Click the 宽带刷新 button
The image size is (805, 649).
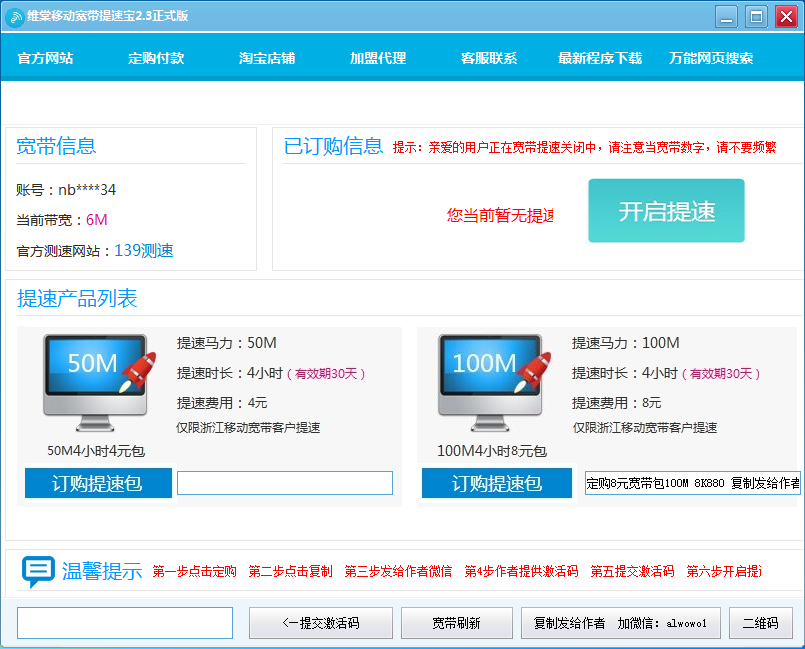pos(456,623)
